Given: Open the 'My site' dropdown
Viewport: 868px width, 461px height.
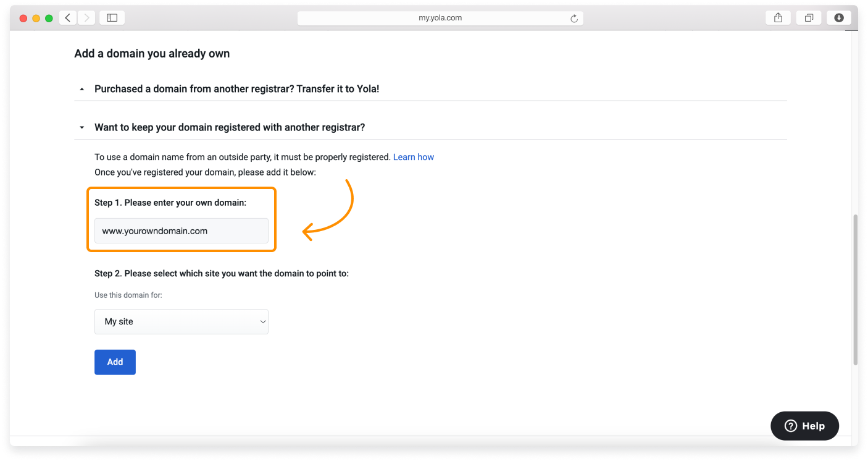Looking at the screenshot, I should click(x=182, y=322).
